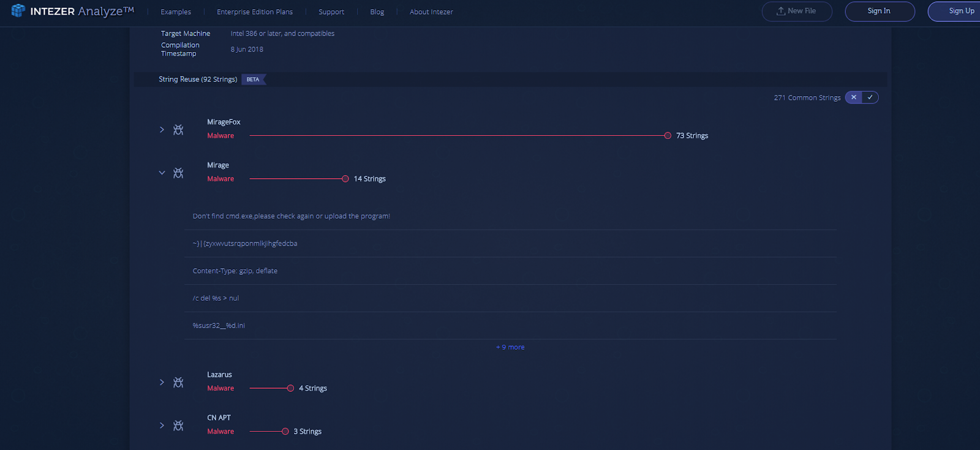Click the '3 Strings' count label
This screenshot has width=980, height=450.
pyautogui.click(x=307, y=432)
